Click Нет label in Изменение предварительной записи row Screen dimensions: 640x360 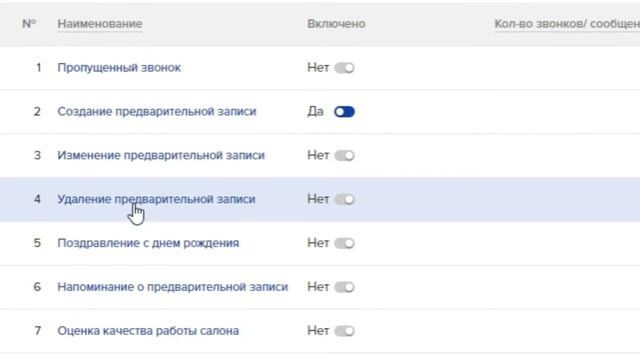pos(318,156)
